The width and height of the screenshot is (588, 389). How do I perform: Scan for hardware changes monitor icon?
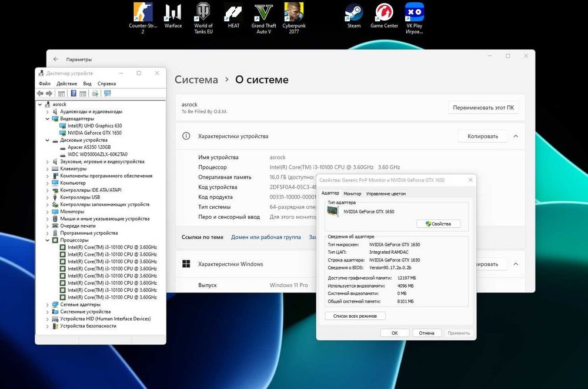tap(108, 94)
